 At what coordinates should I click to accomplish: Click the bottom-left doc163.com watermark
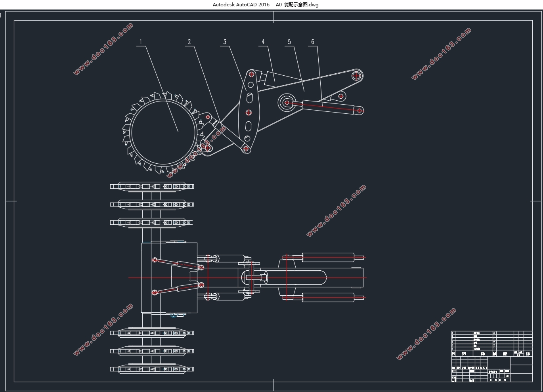[x=103, y=330]
